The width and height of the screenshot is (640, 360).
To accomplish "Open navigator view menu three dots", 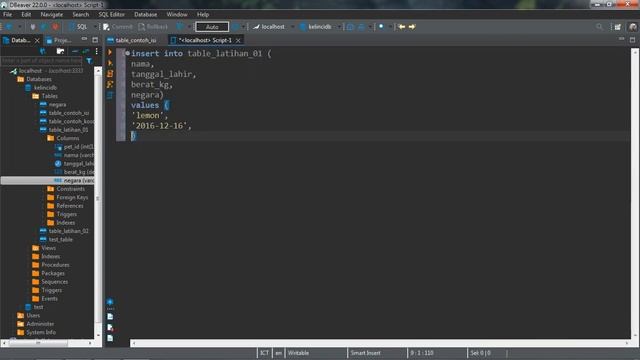I will tap(97, 51).
